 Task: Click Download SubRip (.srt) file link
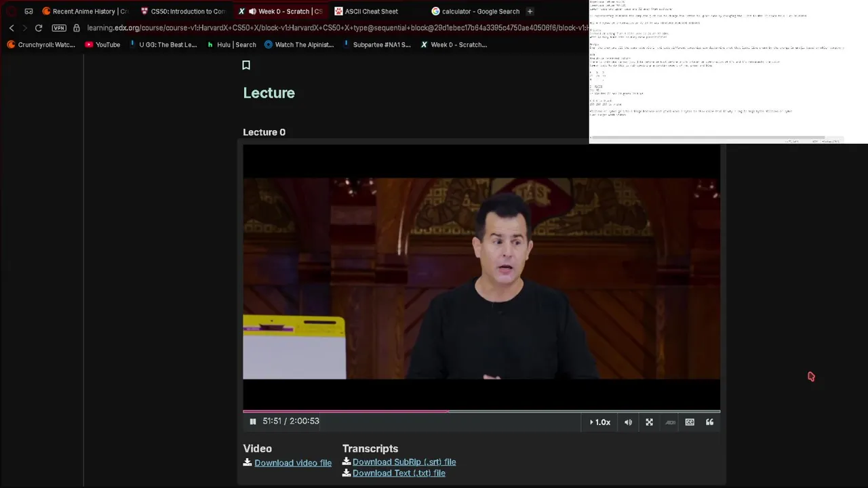(404, 462)
